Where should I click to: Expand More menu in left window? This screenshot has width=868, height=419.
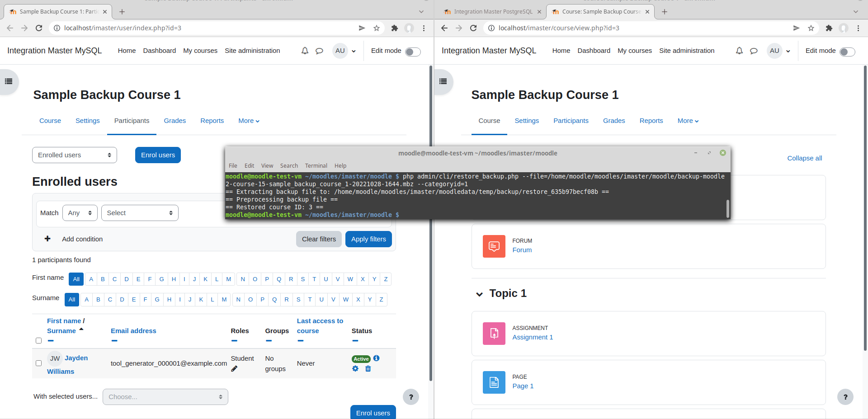(x=249, y=121)
